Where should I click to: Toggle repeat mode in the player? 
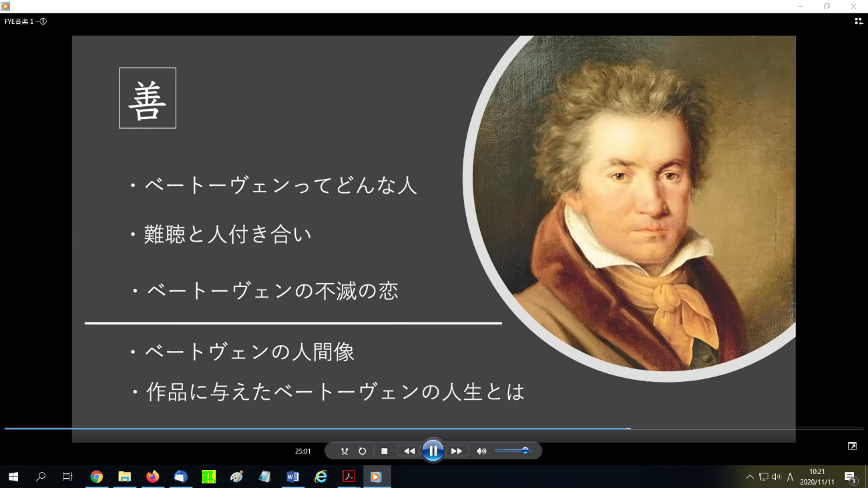(x=362, y=451)
